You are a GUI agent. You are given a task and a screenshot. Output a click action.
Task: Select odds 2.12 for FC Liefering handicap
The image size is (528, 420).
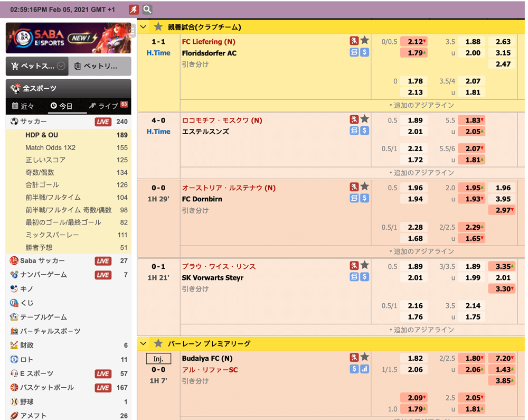click(413, 41)
